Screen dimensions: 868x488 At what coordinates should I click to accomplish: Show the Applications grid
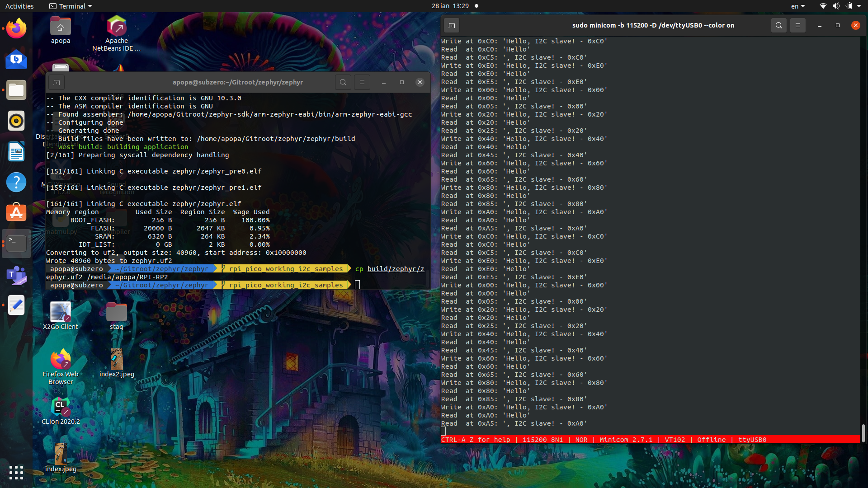pos(16,472)
